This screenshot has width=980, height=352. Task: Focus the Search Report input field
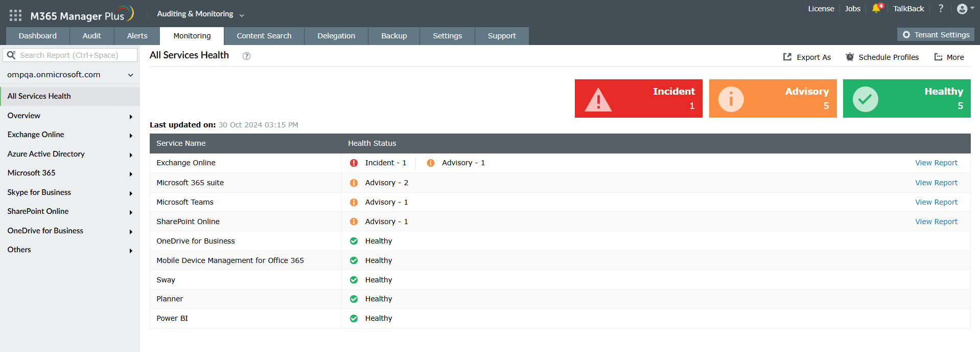[x=70, y=55]
